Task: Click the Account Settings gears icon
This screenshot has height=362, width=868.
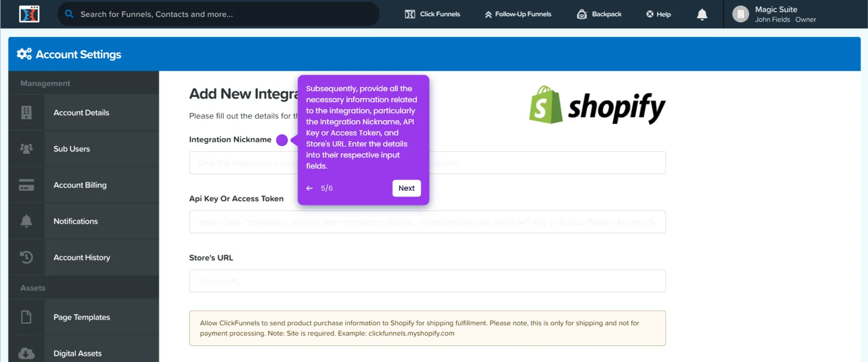Action: pyautogui.click(x=24, y=54)
